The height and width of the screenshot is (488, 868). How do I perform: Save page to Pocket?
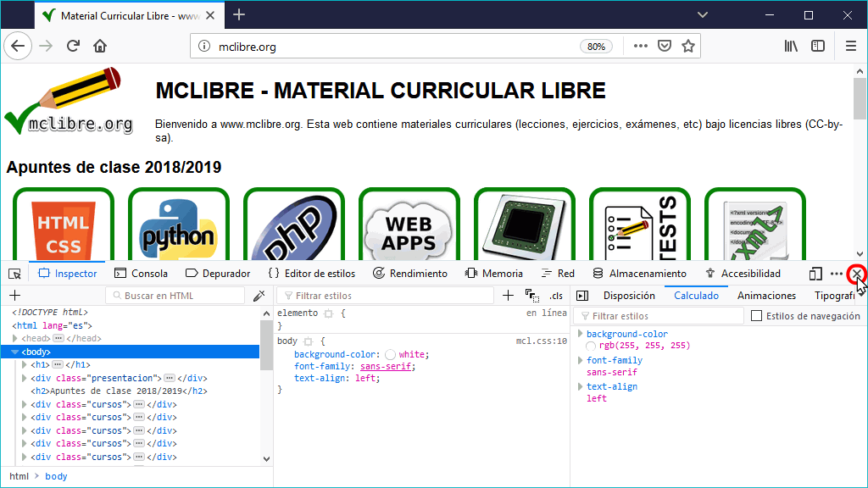pos(665,46)
